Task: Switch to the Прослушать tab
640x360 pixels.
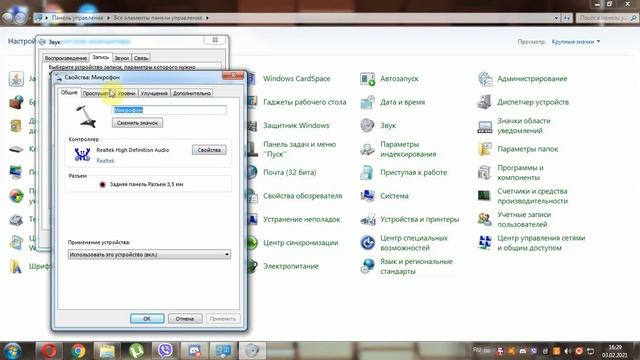Action: click(97, 93)
